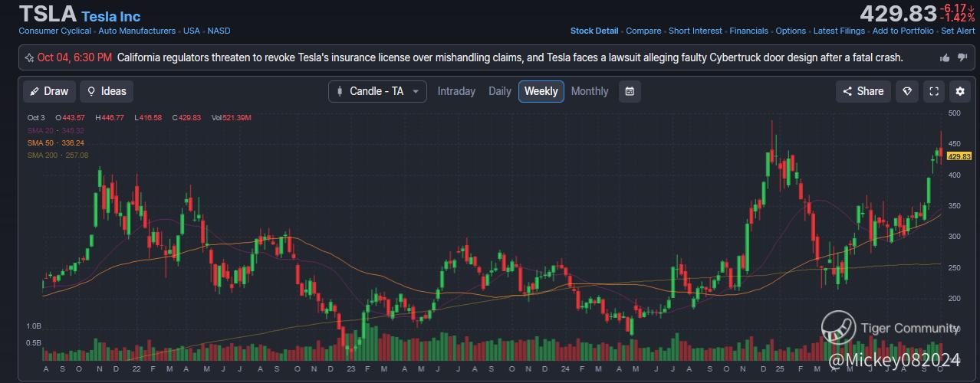The width and height of the screenshot is (980, 383).
Task: Thumbs down the news headline
Action: click(x=962, y=58)
